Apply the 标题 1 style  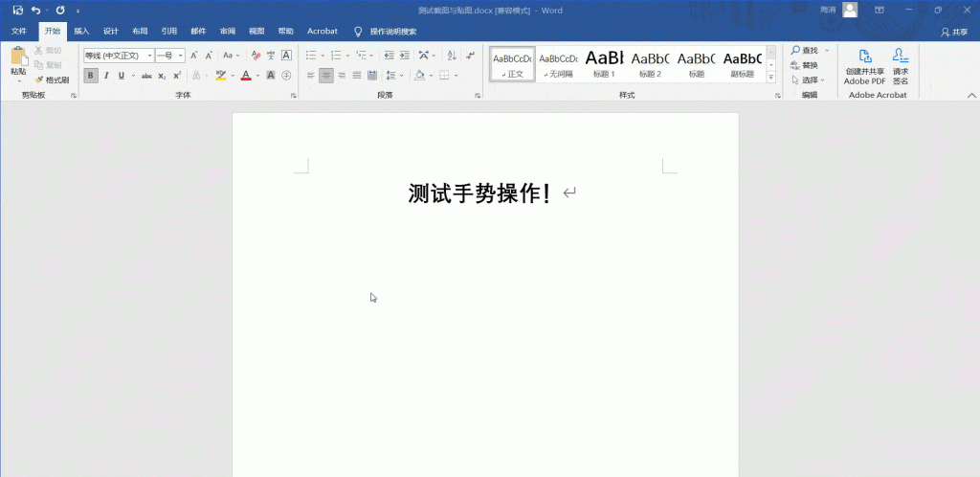point(605,64)
